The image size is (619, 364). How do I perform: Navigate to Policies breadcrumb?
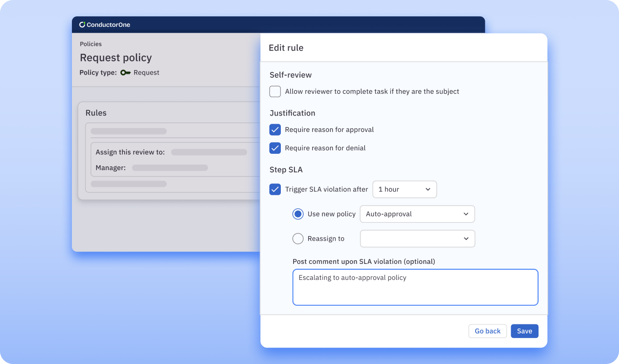click(x=91, y=44)
